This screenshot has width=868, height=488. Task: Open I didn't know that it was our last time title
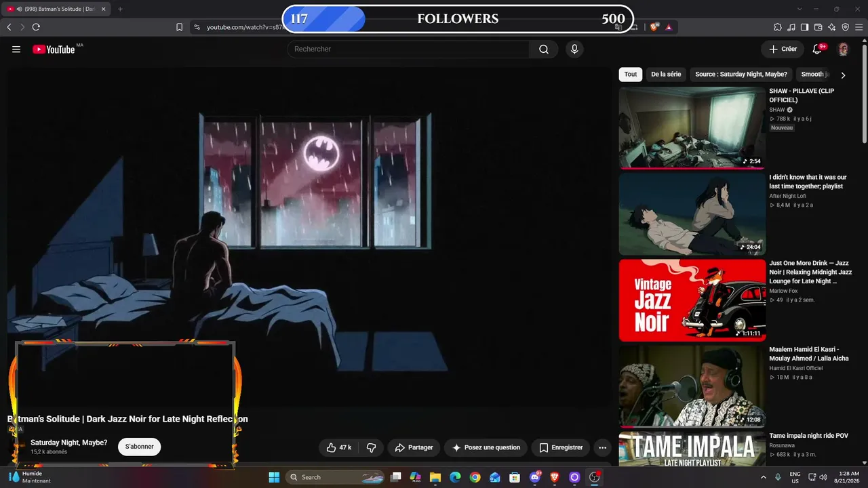click(808, 182)
